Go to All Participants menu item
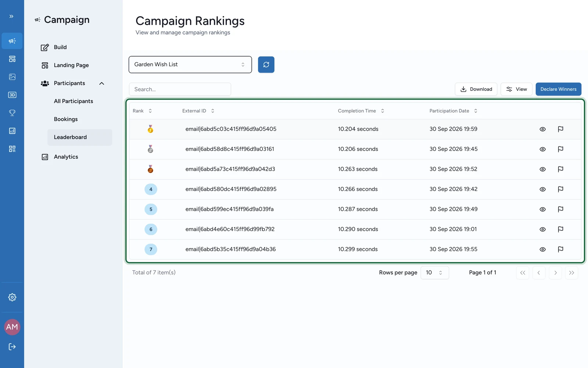The height and width of the screenshot is (368, 588). point(73,101)
